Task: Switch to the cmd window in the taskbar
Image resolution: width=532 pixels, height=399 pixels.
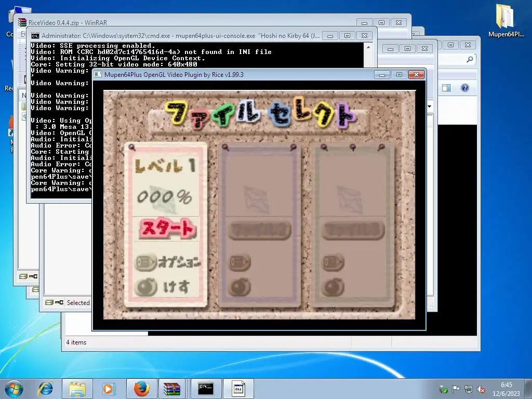Action: tap(206, 389)
